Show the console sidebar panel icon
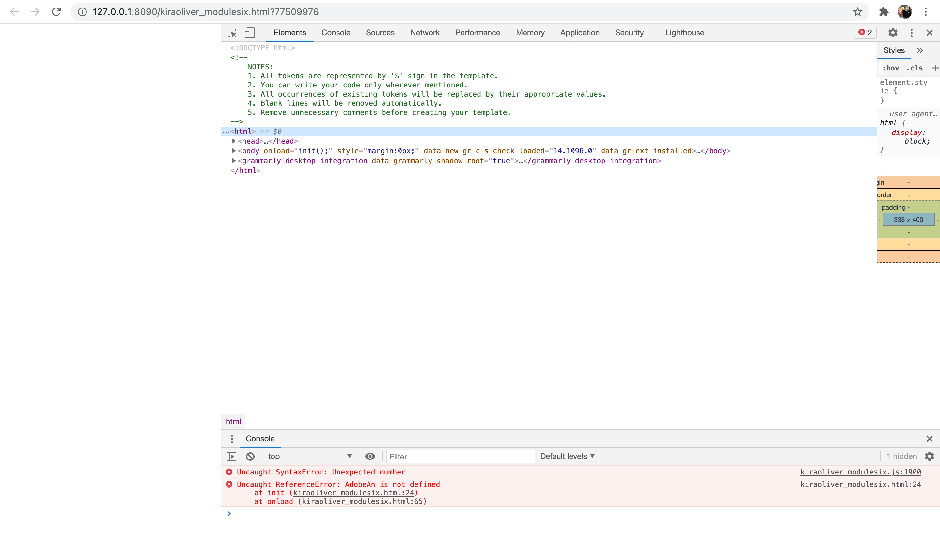The width and height of the screenshot is (940, 560). click(231, 456)
